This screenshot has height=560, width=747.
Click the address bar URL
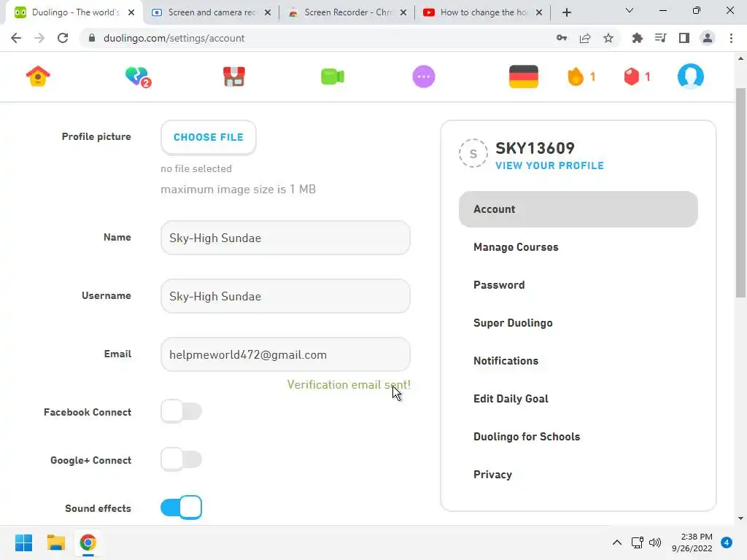coord(174,38)
